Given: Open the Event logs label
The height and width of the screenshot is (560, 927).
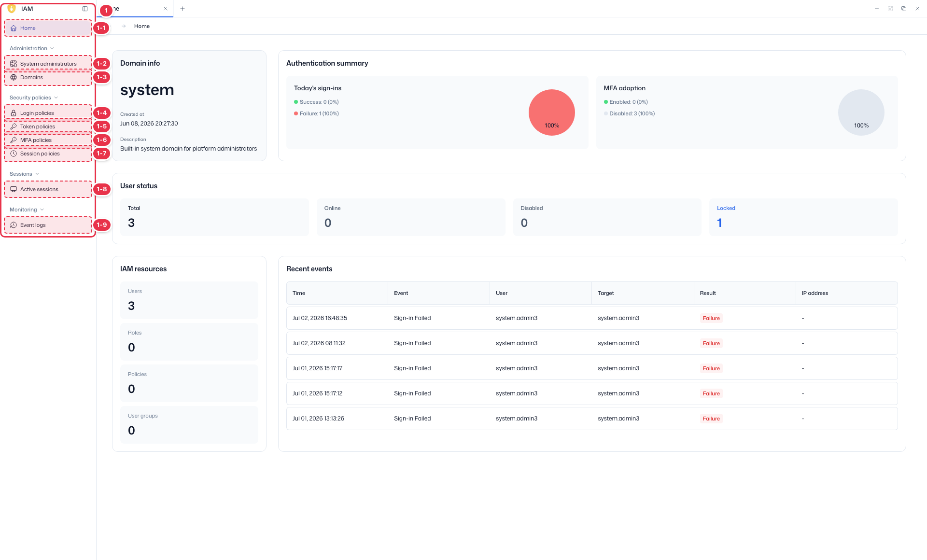Looking at the screenshot, I should (x=33, y=225).
